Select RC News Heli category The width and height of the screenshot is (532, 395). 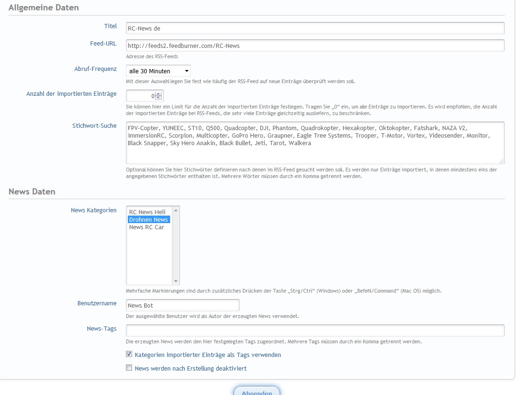click(147, 212)
